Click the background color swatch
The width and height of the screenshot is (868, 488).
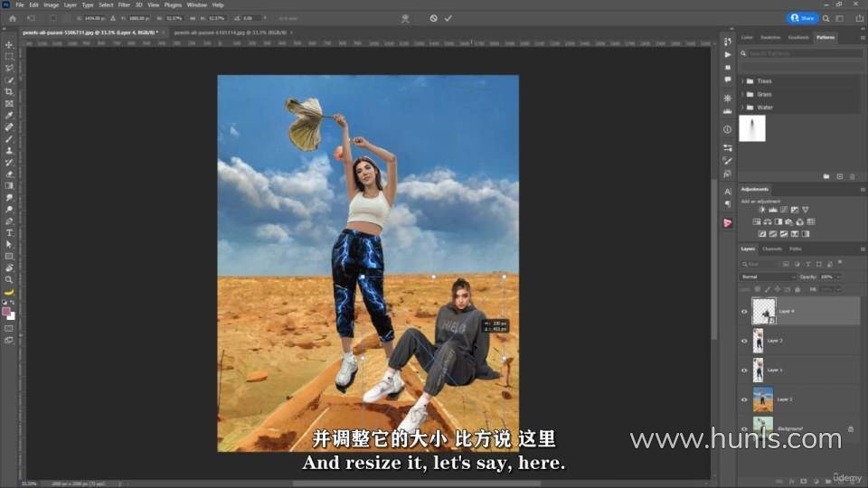click(x=12, y=316)
